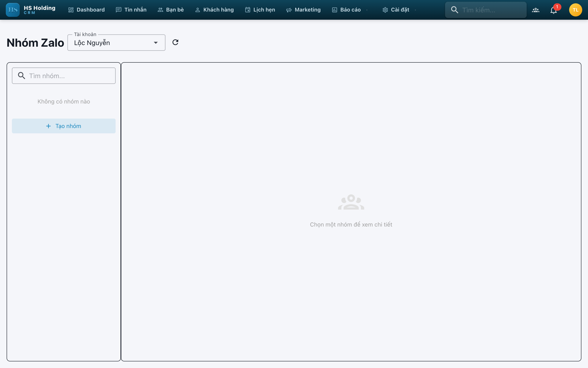Click 'Chọn một nhóm để xem chi tiết' text
Screen dimensions: 588x368
351,224
